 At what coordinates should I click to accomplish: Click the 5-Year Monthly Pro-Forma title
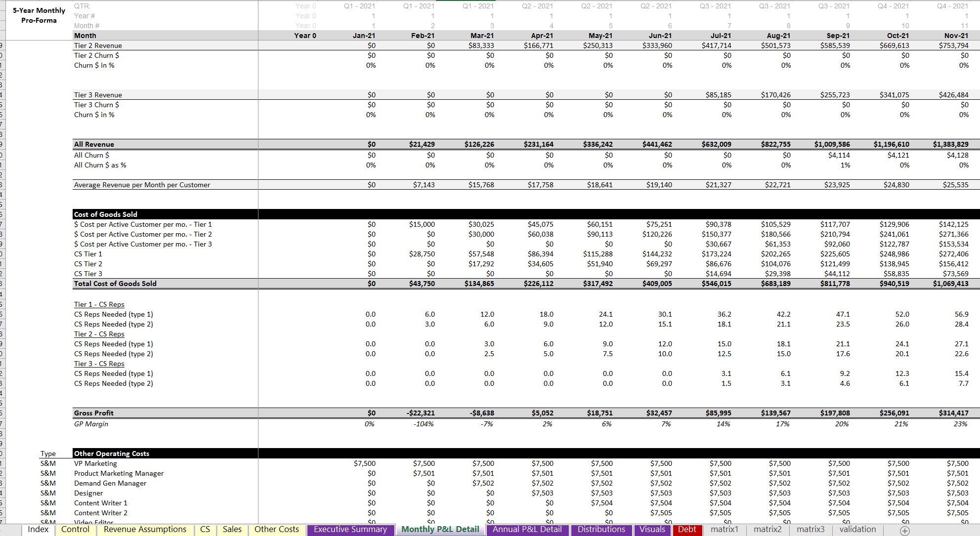(x=39, y=15)
